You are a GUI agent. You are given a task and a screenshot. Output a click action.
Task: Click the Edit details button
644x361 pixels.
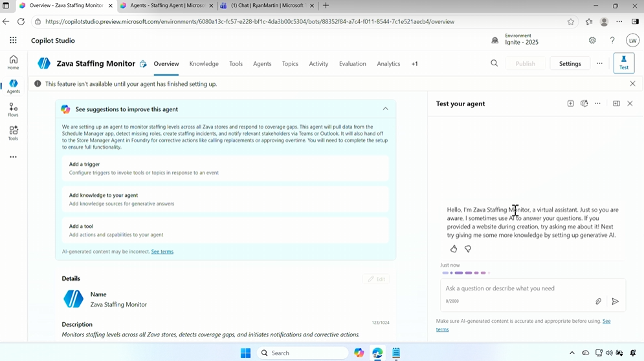376,279
